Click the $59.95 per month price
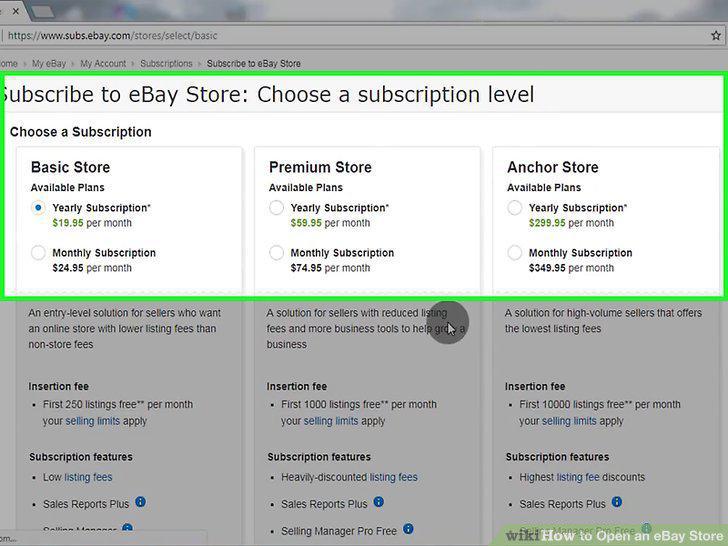The height and width of the screenshot is (546, 728). pyautogui.click(x=330, y=223)
